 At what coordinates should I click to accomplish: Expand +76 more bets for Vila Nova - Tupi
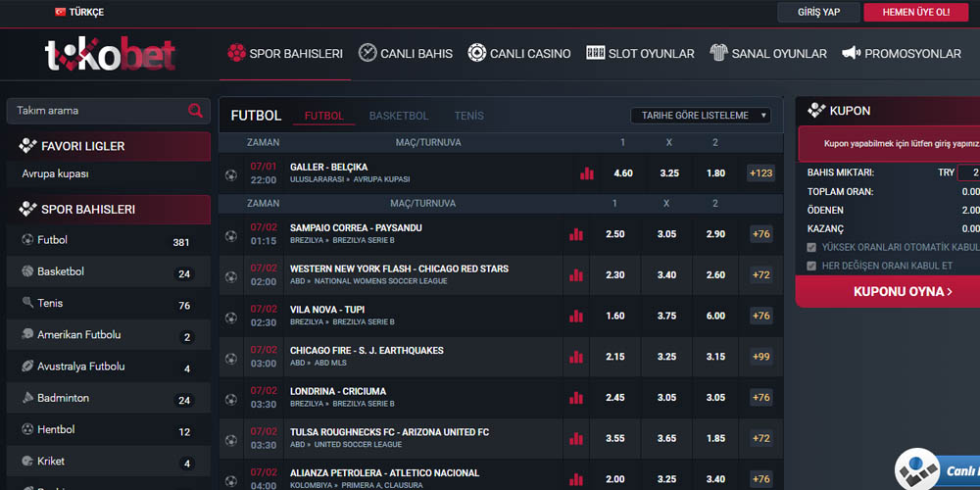pyautogui.click(x=761, y=317)
